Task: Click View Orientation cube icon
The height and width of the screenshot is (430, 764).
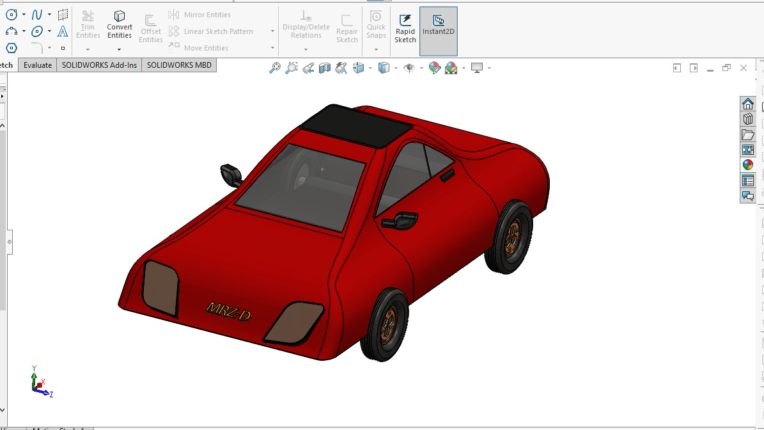Action: tap(359, 68)
